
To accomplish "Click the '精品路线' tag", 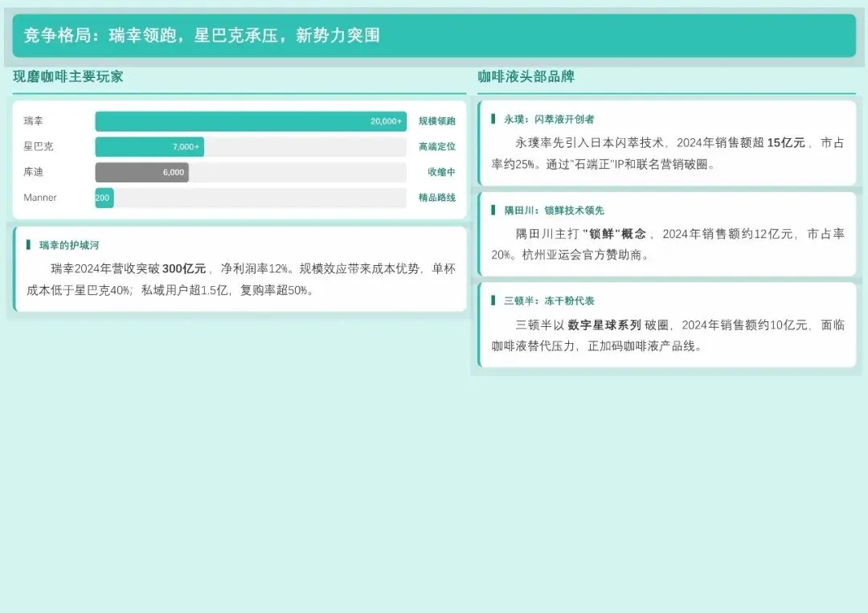I will [436, 198].
